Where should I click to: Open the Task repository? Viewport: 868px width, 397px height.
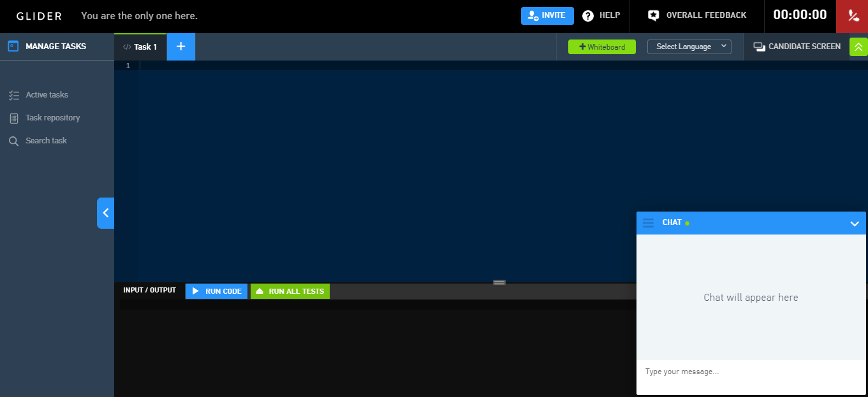pos(52,118)
